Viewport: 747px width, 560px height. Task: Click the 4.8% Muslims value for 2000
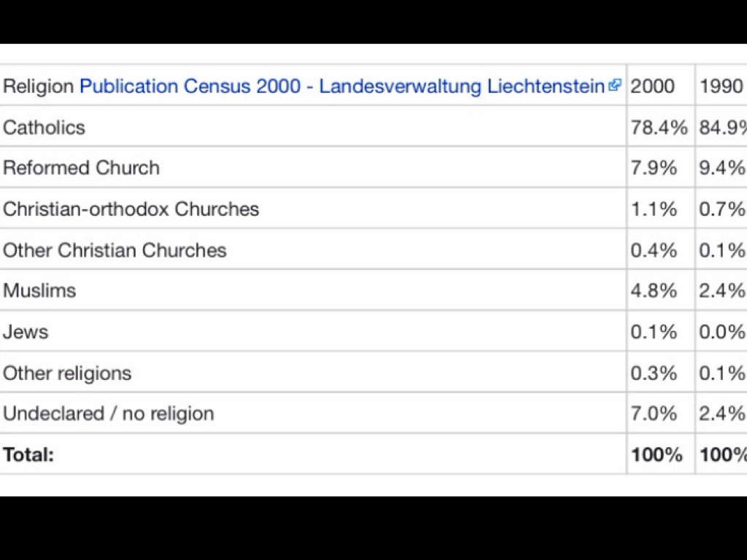[x=654, y=290]
